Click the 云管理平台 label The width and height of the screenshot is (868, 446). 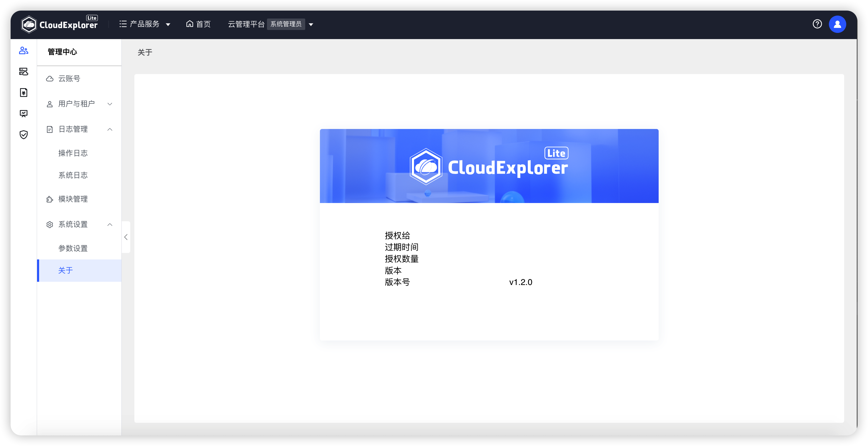(246, 24)
